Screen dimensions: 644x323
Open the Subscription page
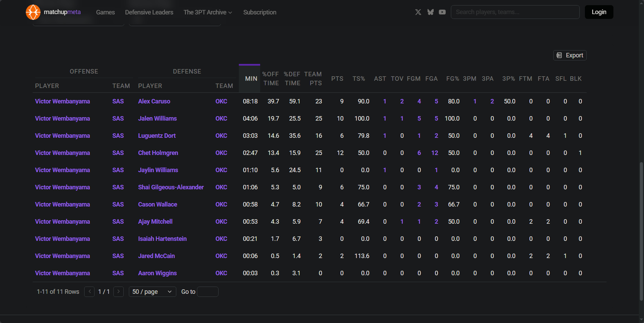click(260, 12)
